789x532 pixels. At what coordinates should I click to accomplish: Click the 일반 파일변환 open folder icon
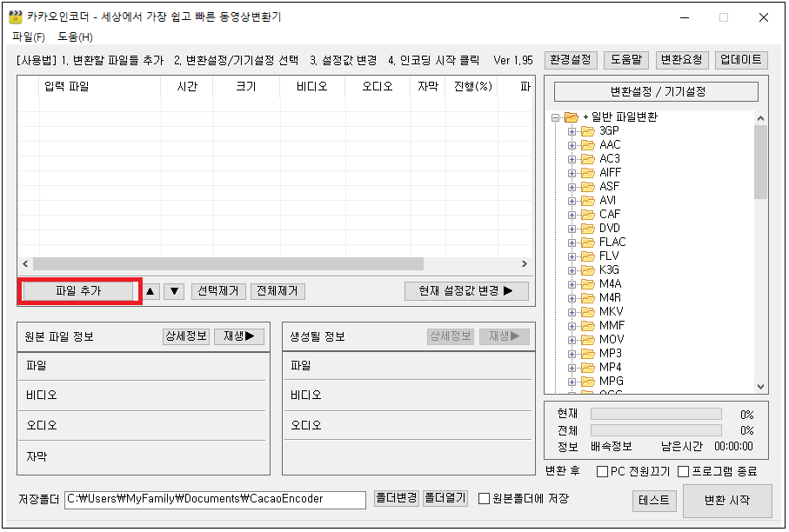572,117
